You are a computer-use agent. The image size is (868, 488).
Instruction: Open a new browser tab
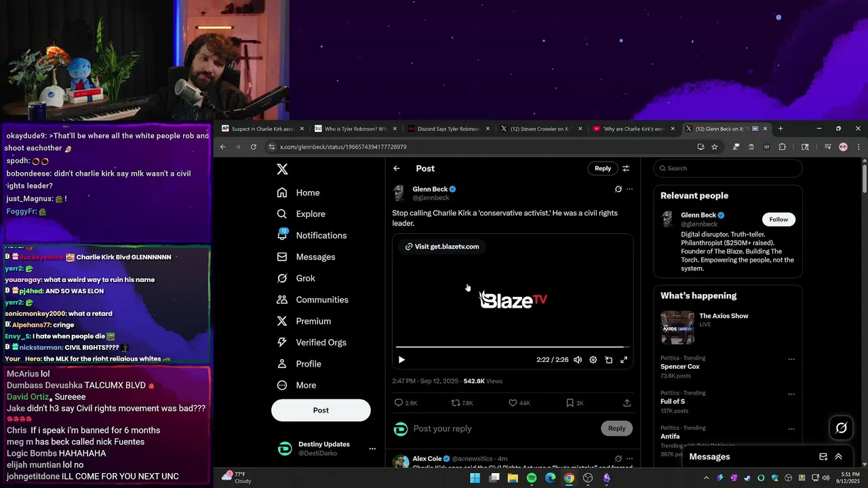(x=781, y=129)
